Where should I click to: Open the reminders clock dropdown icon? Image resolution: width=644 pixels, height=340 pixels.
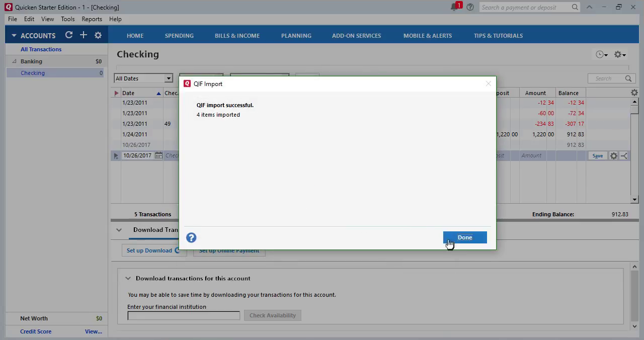[x=602, y=54]
